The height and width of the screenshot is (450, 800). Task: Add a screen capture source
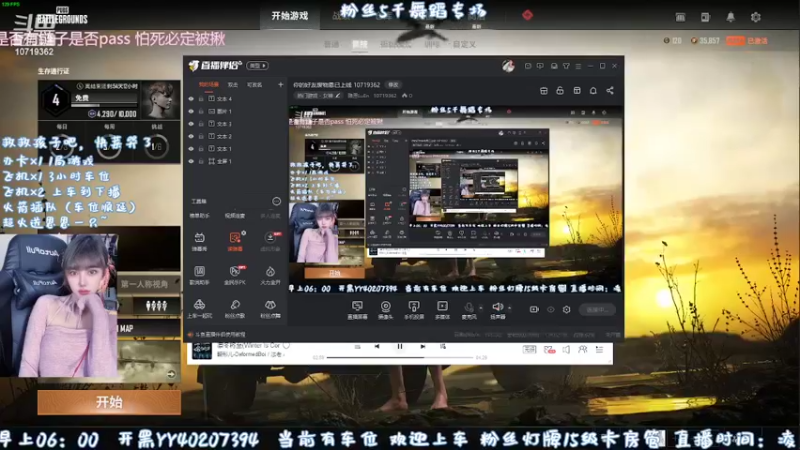point(357,310)
